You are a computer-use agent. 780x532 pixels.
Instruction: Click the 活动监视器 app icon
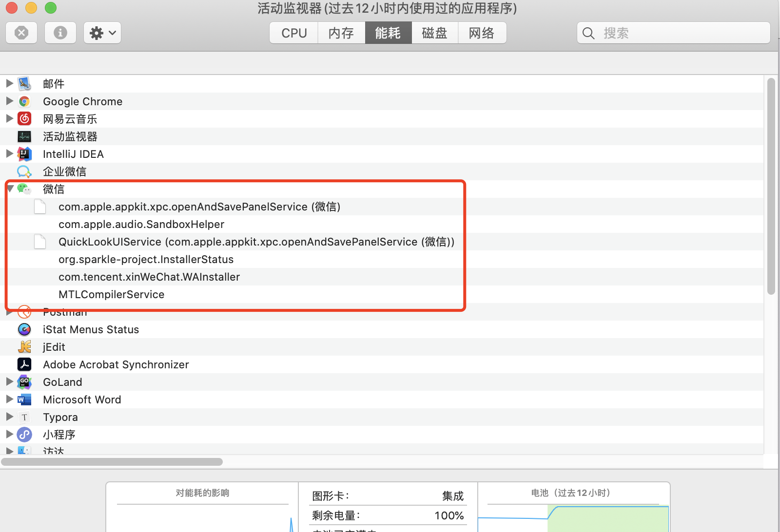[24, 136]
